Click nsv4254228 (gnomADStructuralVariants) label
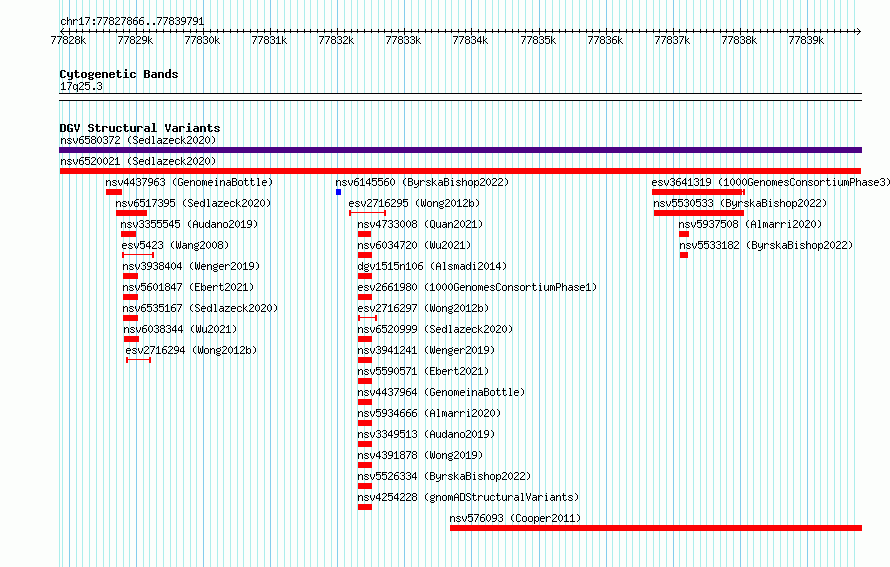890x567 pixels. [x=468, y=497]
